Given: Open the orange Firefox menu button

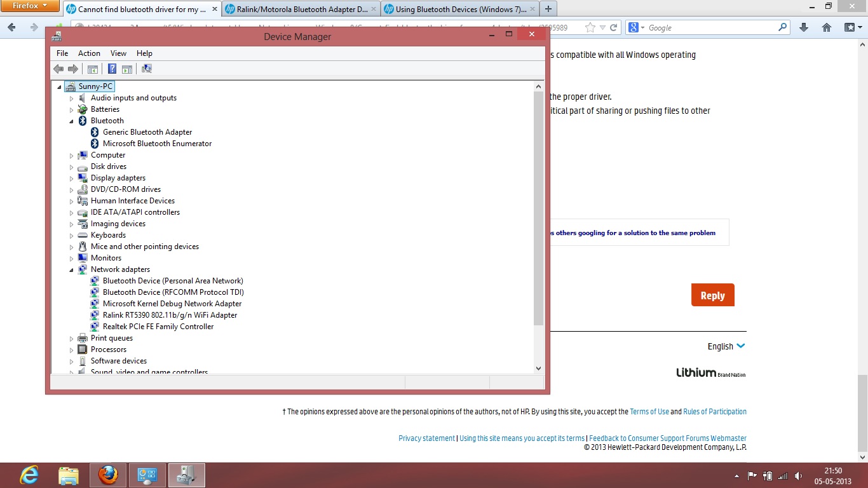Looking at the screenshot, I should [x=31, y=6].
